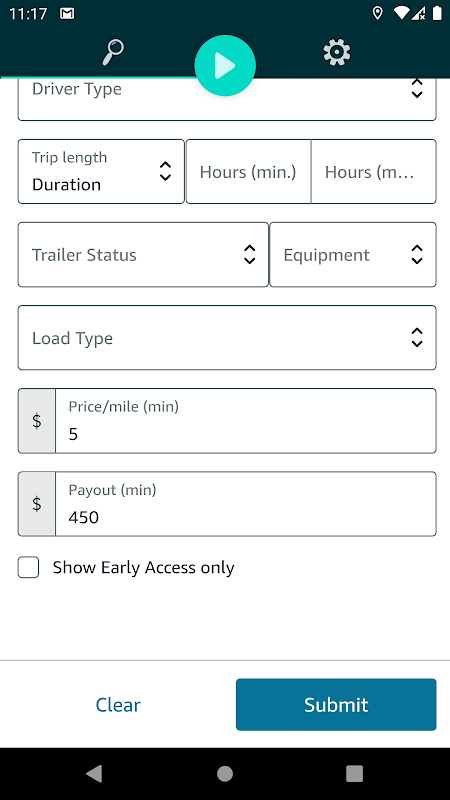450x800 pixels.
Task: Open the settings gear tab
Action: pos(337,53)
